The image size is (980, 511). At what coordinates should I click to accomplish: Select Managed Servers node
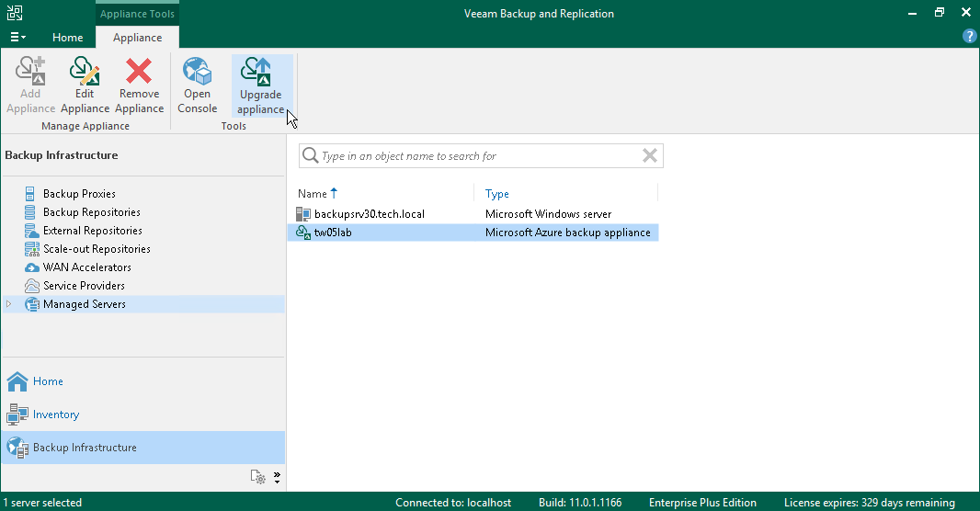pos(84,304)
